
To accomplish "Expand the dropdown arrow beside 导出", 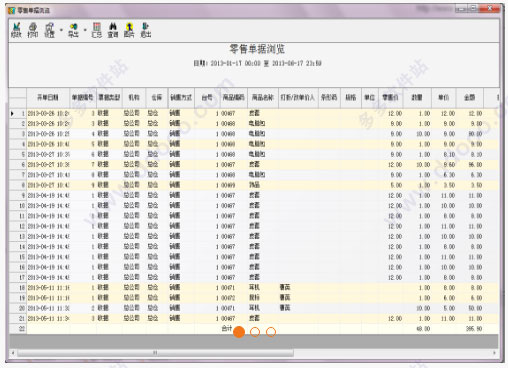I will [x=85, y=30].
